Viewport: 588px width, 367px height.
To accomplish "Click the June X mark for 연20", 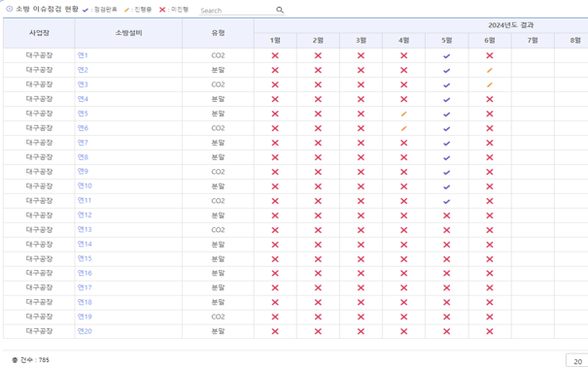I will 490,331.
